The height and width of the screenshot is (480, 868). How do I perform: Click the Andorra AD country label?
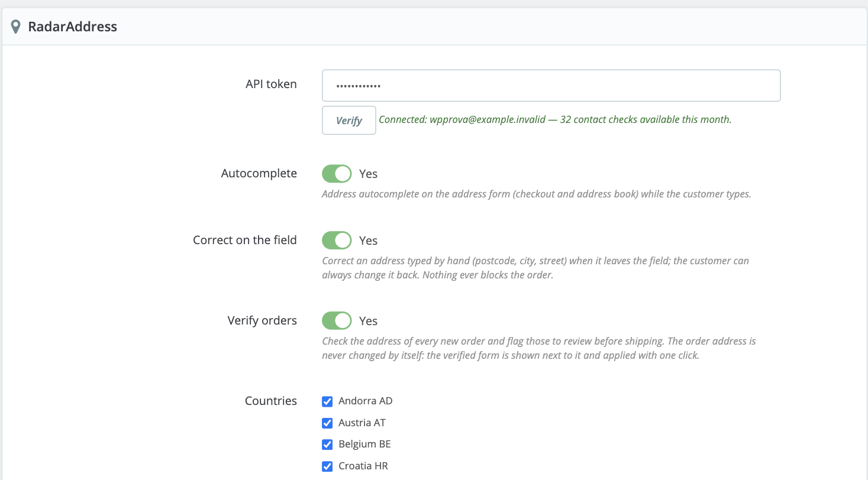[365, 401]
